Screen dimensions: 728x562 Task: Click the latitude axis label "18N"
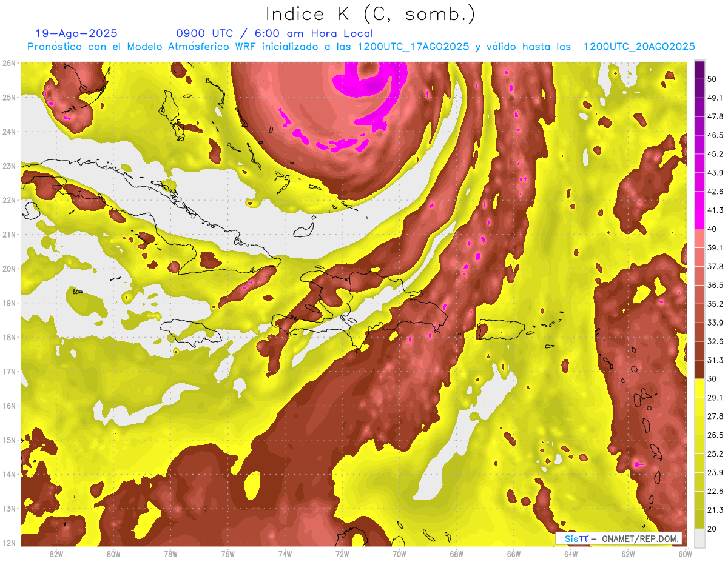coord(9,337)
